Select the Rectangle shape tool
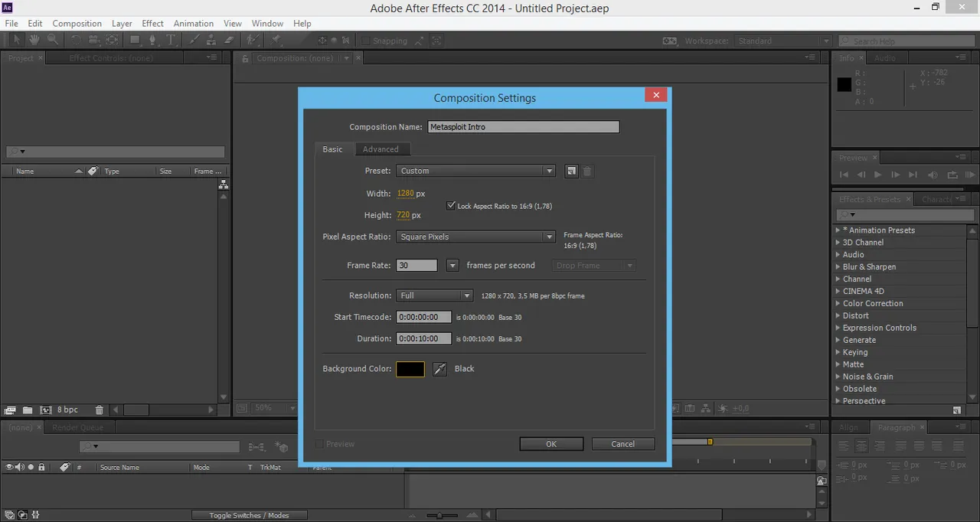The image size is (980, 522). click(x=136, y=40)
